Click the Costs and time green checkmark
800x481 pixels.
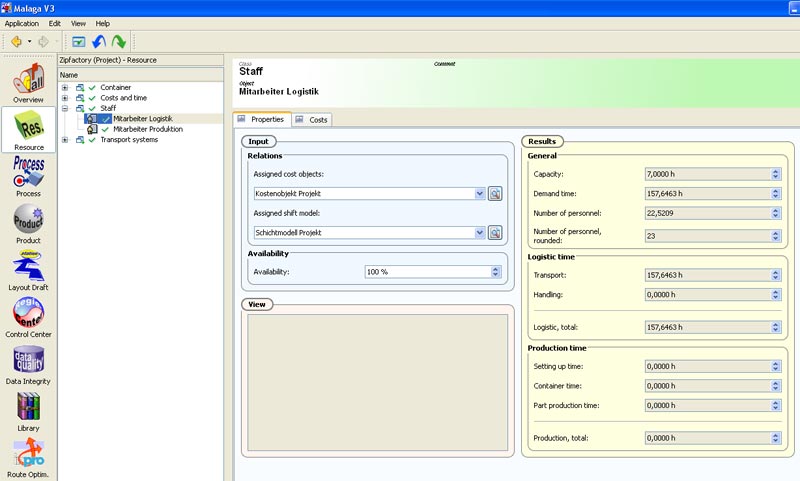92,98
